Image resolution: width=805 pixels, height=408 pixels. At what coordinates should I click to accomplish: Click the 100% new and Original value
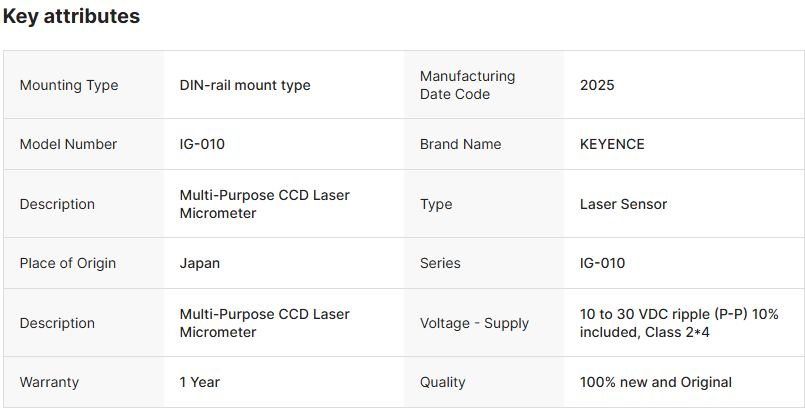click(655, 382)
